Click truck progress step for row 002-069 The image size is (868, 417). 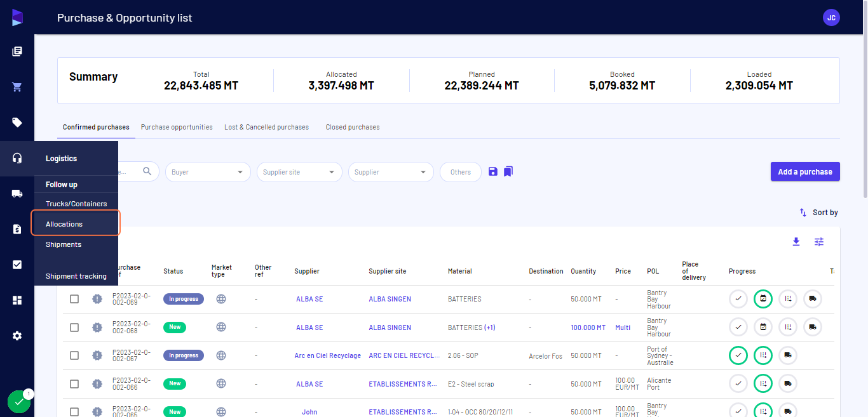coord(813,299)
